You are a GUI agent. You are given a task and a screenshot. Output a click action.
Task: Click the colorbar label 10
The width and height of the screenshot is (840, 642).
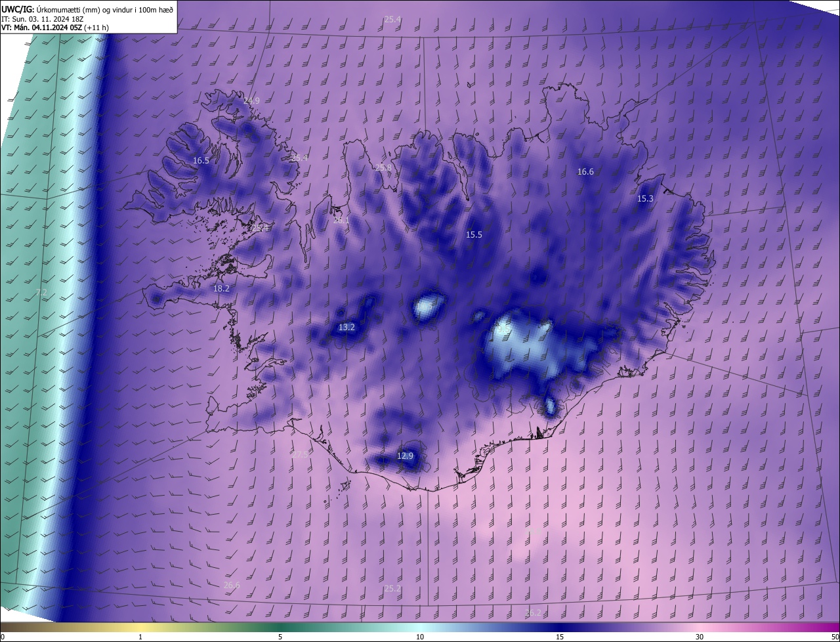[x=420, y=637]
